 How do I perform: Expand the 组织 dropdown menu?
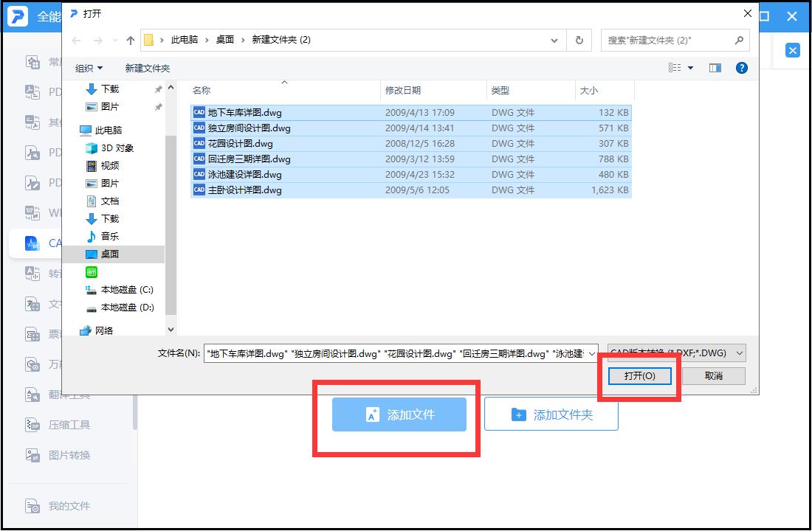pos(89,67)
